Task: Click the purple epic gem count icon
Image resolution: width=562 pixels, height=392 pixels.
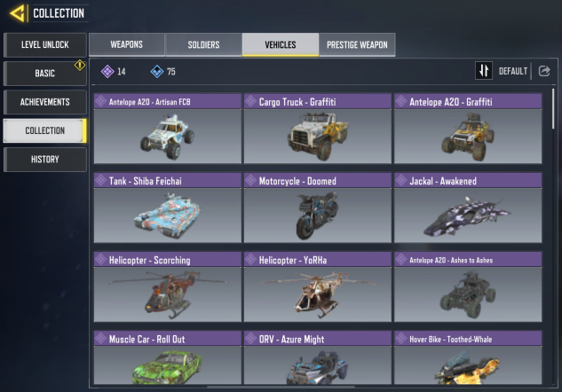Action: pos(107,72)
